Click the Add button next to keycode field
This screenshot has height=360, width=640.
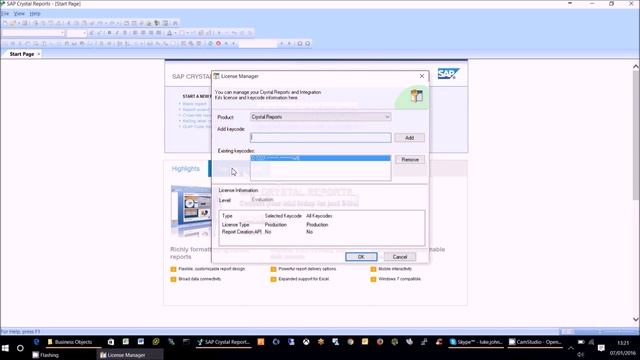pos(409,138)
